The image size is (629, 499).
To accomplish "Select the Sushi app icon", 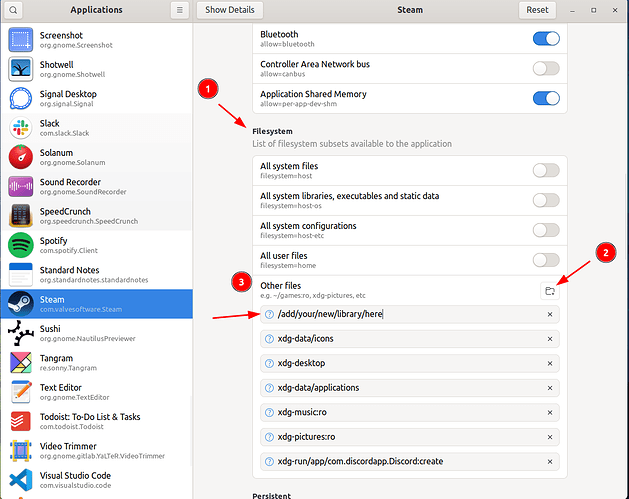I will pyautogui.click(x=20, y=333).
